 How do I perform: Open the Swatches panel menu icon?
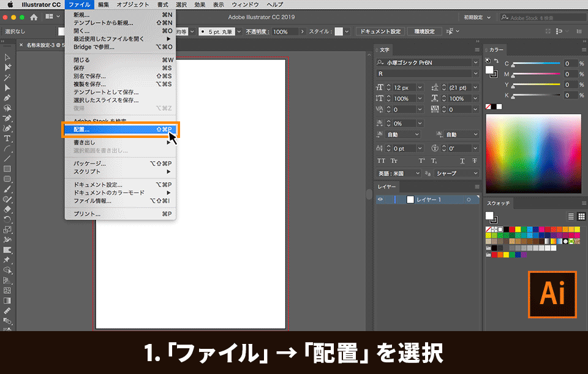[584, 203]
